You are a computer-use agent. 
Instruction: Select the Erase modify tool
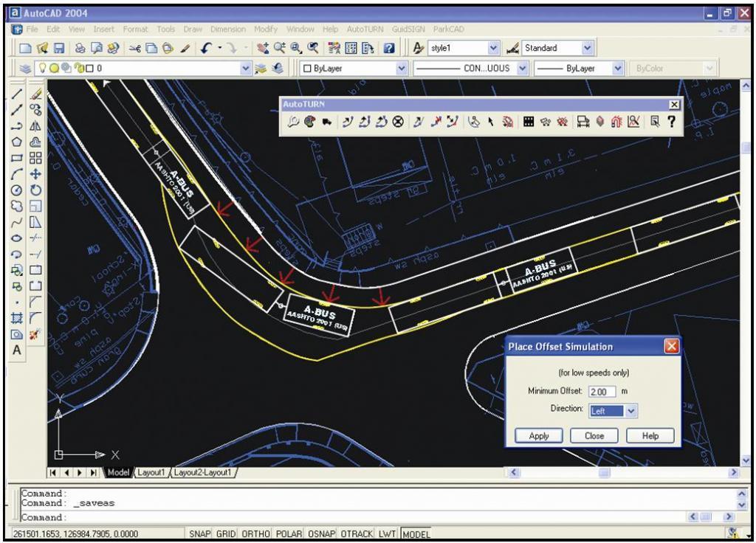point(35,94)
